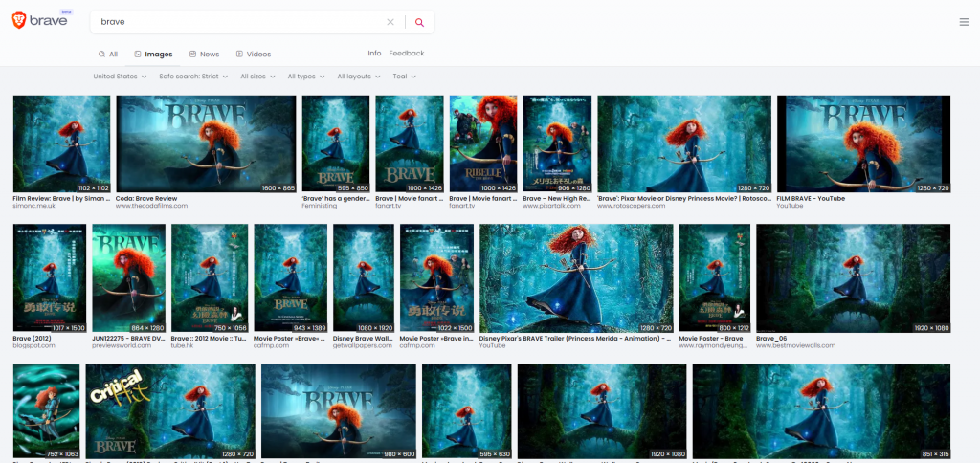Expand the United States region dropdown

pos(120,77)
